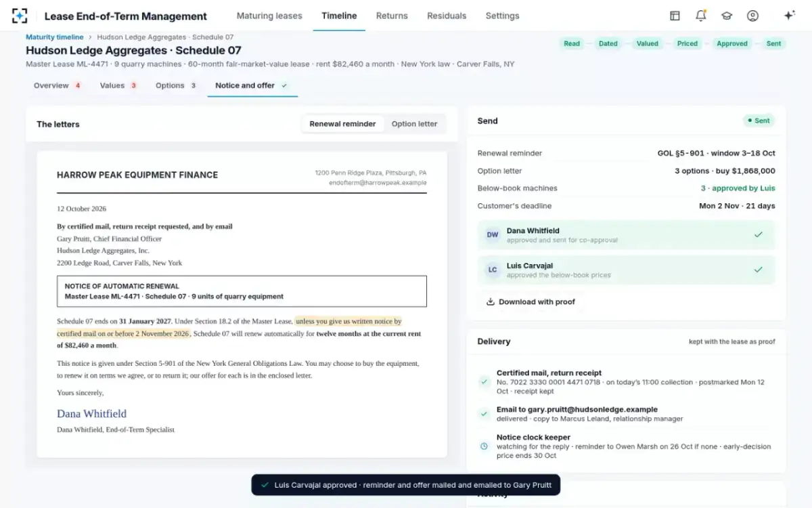The image size is (812, 508).
Task: Click the Dana Whitfield signature in letter
Action: [x=91, y=414]
